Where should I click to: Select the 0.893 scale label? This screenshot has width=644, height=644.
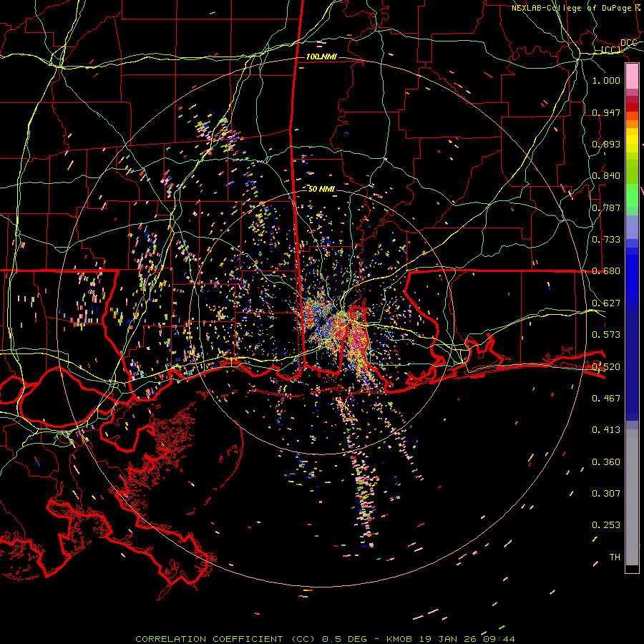(x=606, y=144)
